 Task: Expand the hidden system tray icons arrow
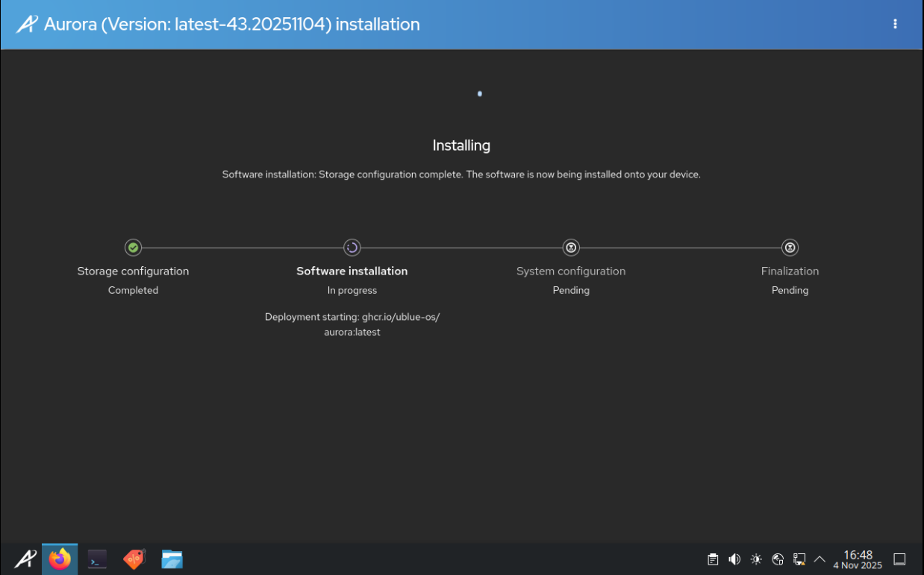click(820, 559)
